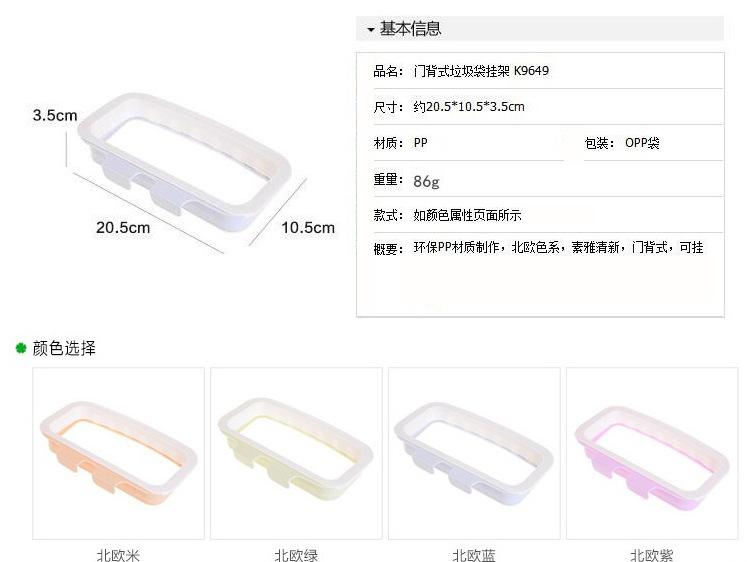Click the 北欧米 color label
750x562 pixels.
(x=118, y=555)
